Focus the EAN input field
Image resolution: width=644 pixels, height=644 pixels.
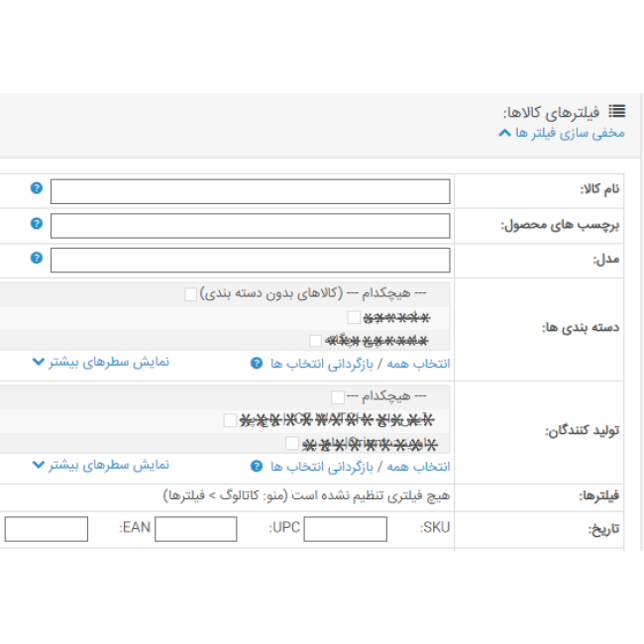pos(47,529)
